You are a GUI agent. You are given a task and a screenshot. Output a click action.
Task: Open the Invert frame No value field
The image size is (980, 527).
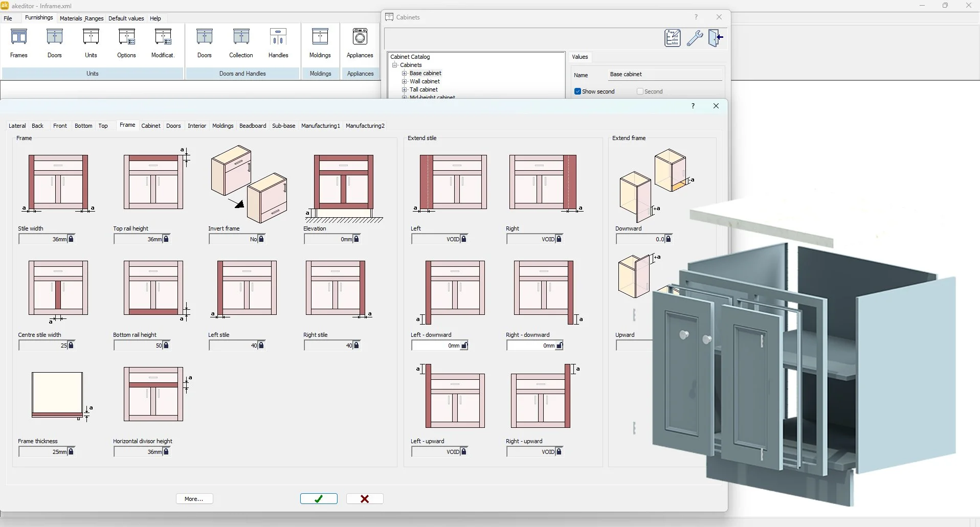click(x=234, y=239)
